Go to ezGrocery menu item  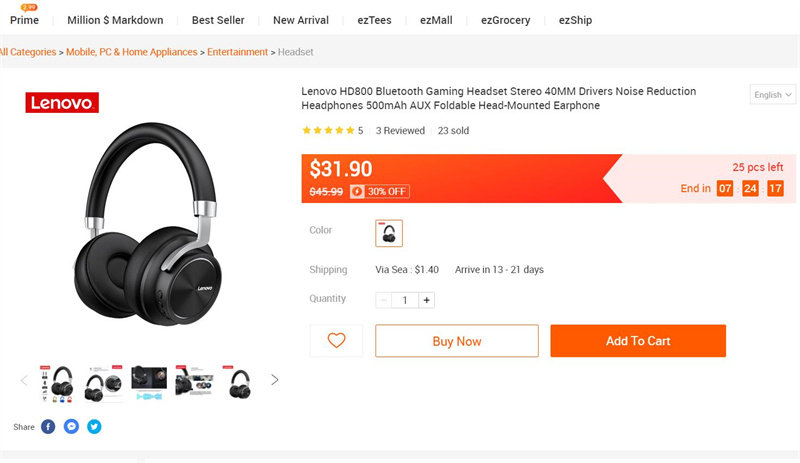[505, 20]
